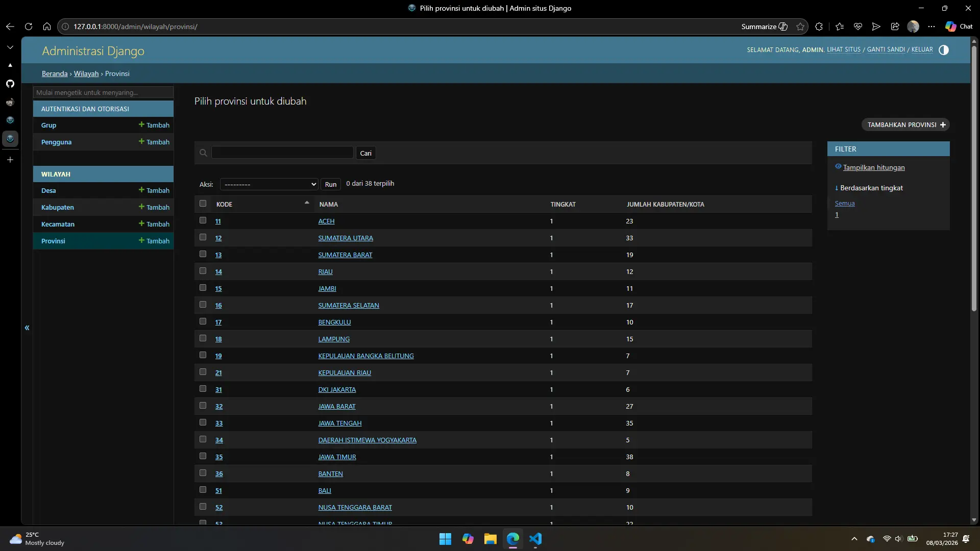Go to Beranda breadcrumb link
980x551 pixels.
[55, 73]
